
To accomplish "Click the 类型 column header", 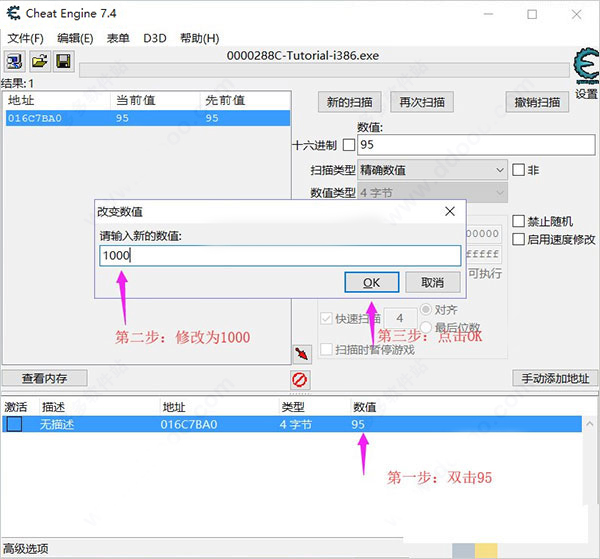I will [x=293, y=407].
